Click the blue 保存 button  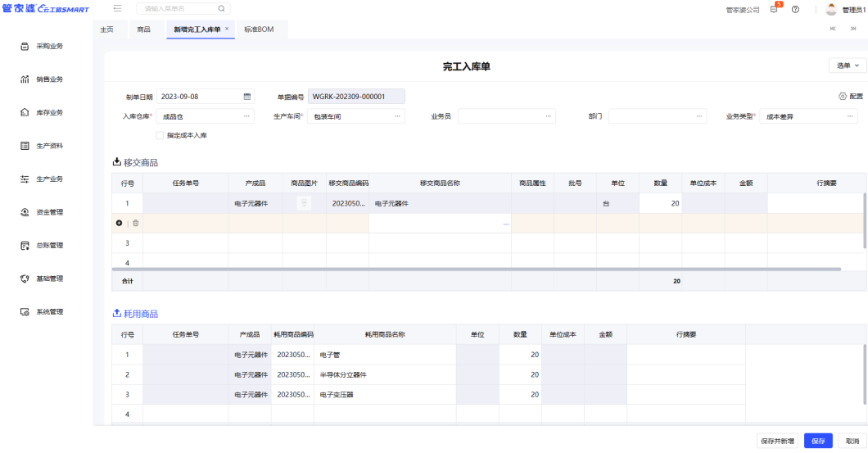(x=817, y=441)
